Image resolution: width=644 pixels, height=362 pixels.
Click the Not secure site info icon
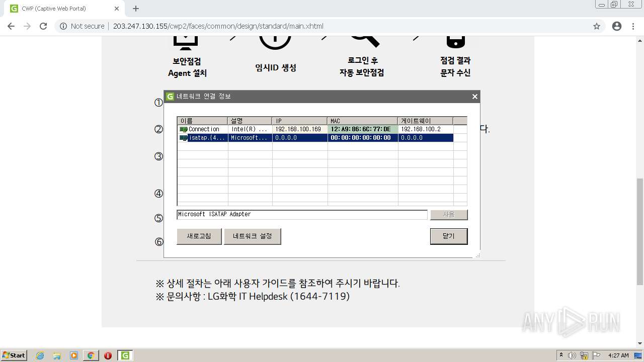pos(63,26)
